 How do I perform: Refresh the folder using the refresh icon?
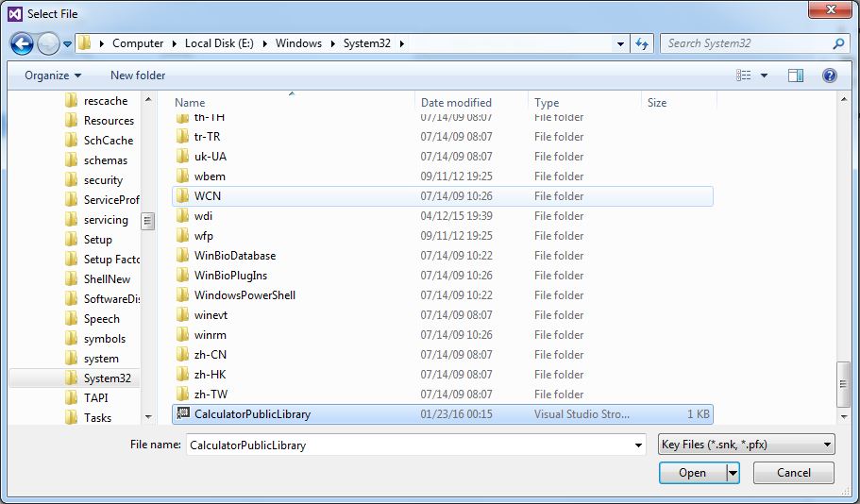tap(642, 43)
